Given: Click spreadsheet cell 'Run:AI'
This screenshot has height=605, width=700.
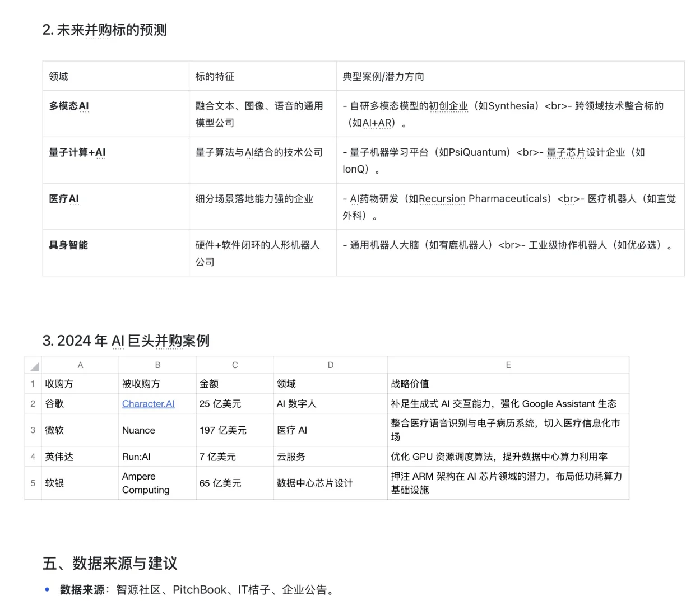Looking at the screenshot, I should tap(157, 457).
